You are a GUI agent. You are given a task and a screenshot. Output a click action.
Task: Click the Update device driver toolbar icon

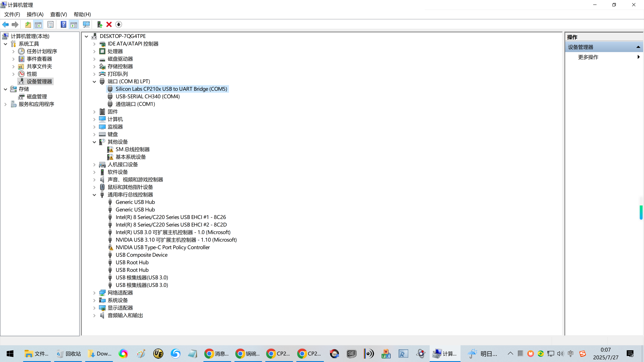pos(99,24)
